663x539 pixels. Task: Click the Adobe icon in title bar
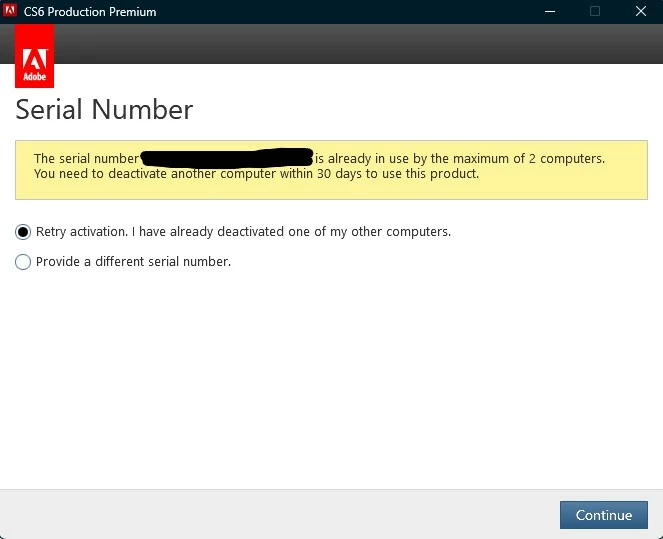pyautogui.click(x=9, y=11)
